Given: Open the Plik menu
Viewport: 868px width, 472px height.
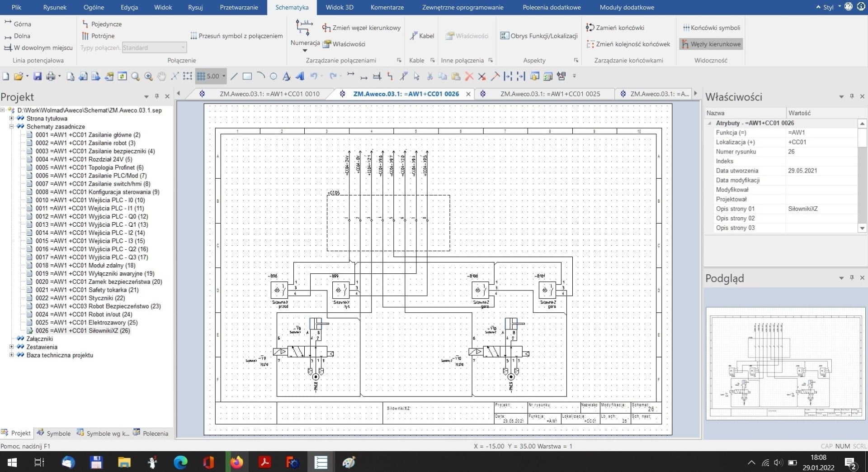Looking at the screenshot, I should coord(16,7).
